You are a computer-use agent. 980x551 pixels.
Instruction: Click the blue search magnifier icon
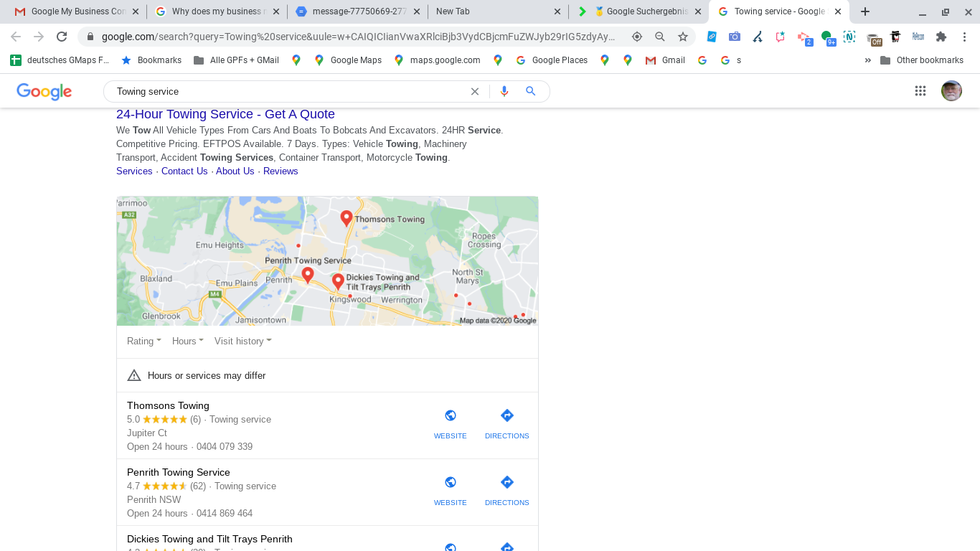pos(531,91)
